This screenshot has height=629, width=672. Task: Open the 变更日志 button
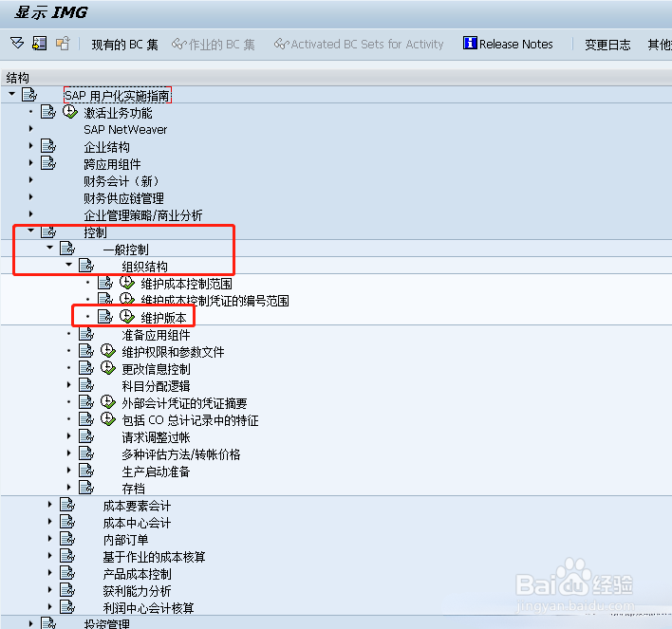pyautogui.click(x=607, y=45)
